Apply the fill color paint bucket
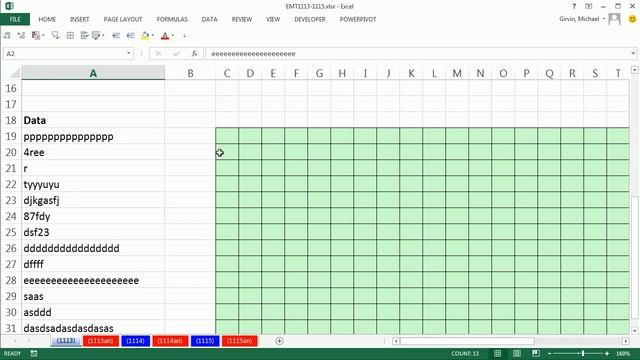Image resolution: width=640 pixels, height=360 pixels. [145, 36]
